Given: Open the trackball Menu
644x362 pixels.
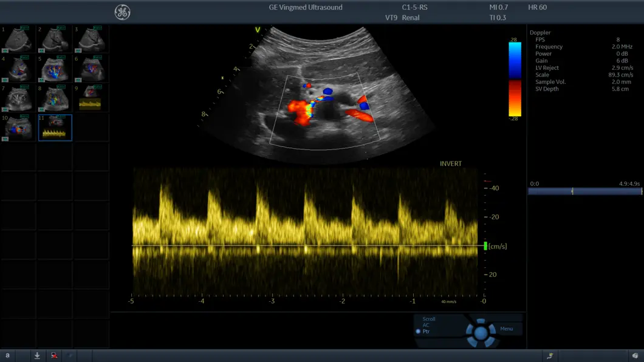Looking at the screenshot, I should point(506,329).
